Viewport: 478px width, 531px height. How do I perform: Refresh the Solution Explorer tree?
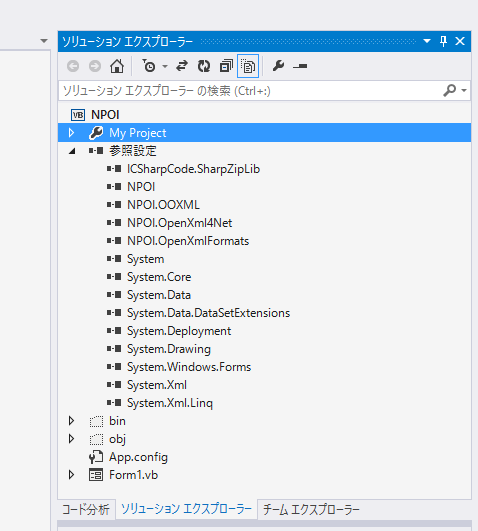[x=204, y=66]
